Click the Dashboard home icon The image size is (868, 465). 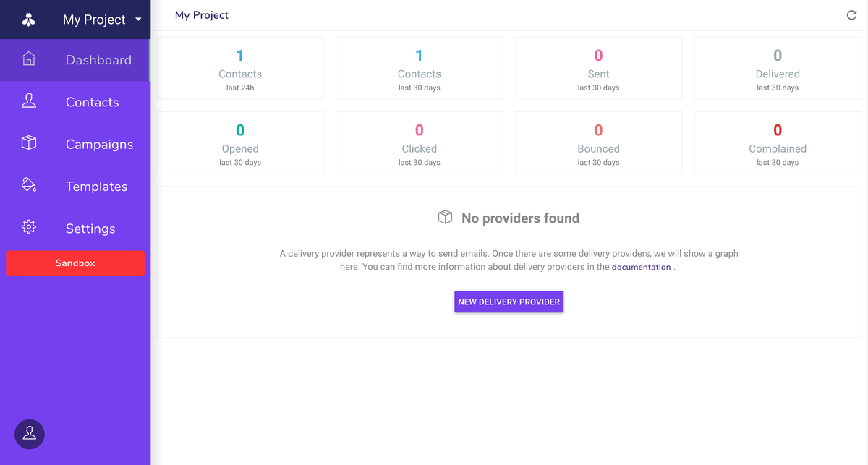tap(29, 59)
